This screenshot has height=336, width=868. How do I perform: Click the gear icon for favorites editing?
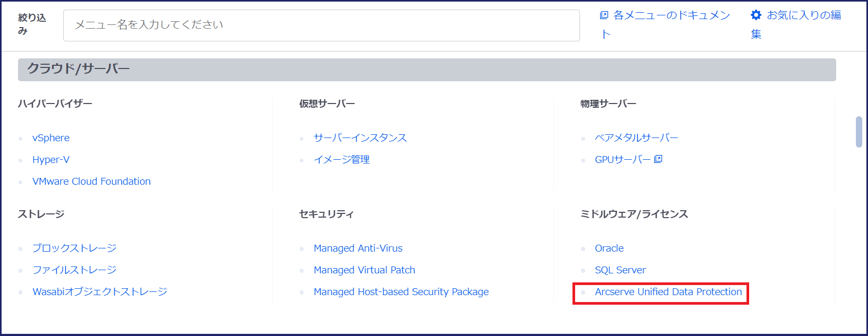click(x=756, y=15)
